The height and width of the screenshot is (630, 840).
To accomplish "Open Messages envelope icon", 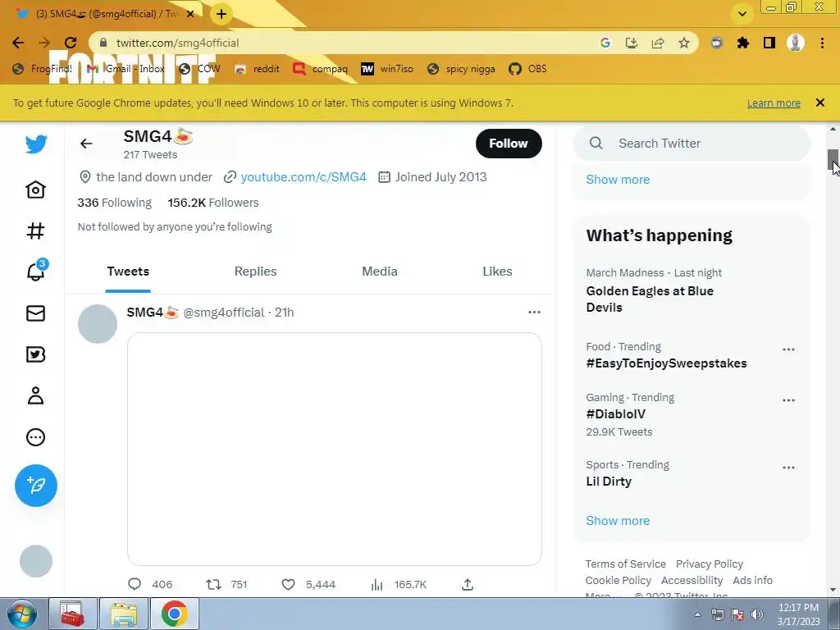I will [x=36, y=313].
